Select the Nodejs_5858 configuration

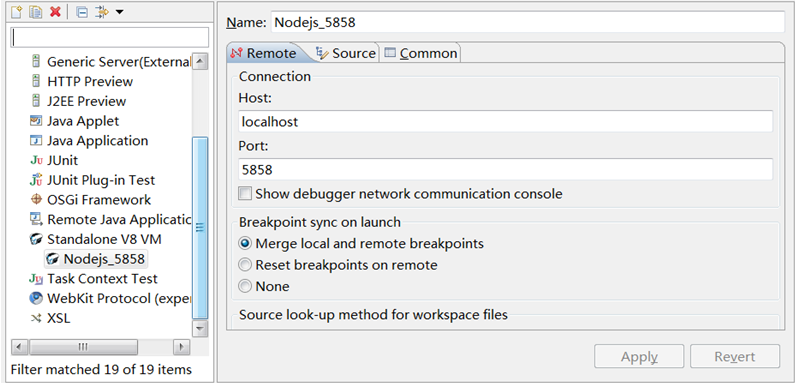pyautogui.click(x=96, y=259)
